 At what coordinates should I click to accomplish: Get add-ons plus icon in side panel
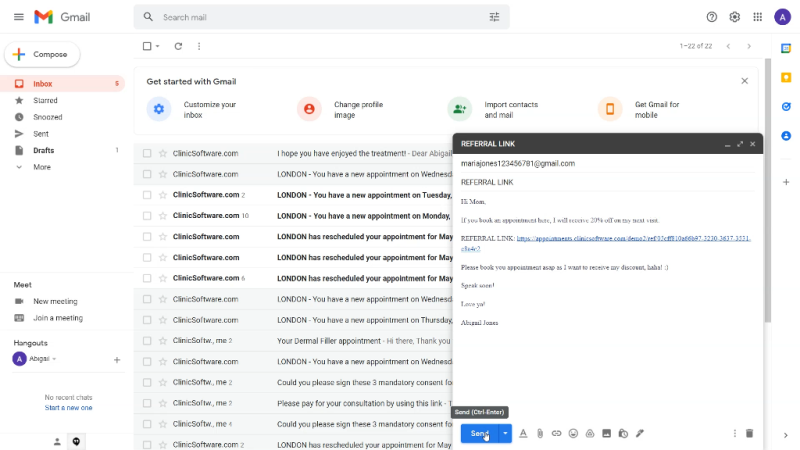tap(786, 182)
